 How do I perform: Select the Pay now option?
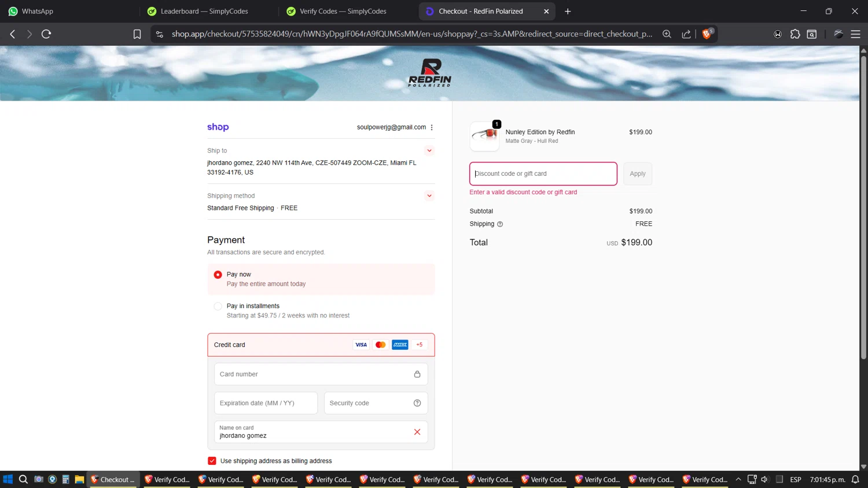pos(218,275)
